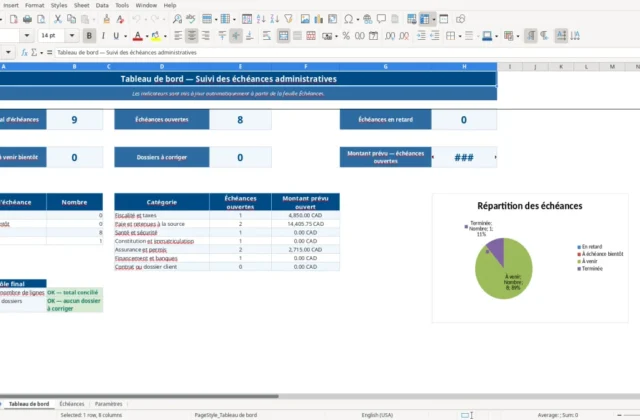
Task: Click the Border Color blue swatch
Action: coord(487,36)
